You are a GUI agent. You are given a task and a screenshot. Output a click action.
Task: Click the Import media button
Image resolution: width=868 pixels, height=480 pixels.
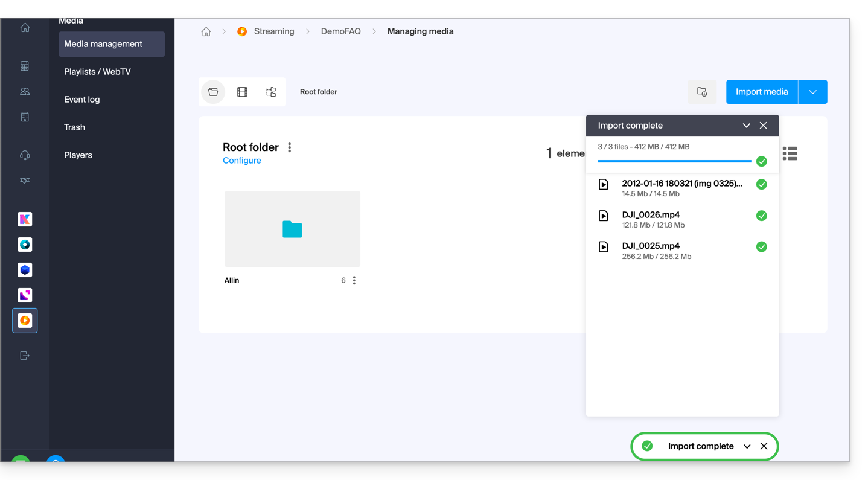(x=761, y=92)
